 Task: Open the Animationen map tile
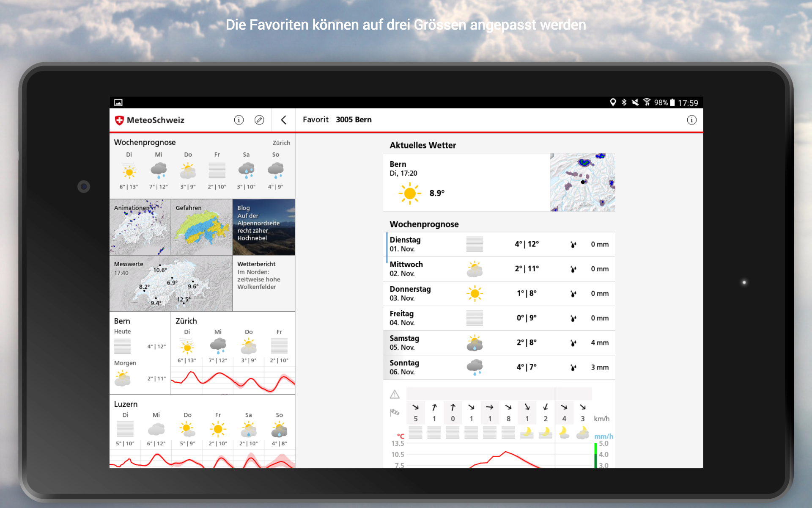click(x=140, y=227)
